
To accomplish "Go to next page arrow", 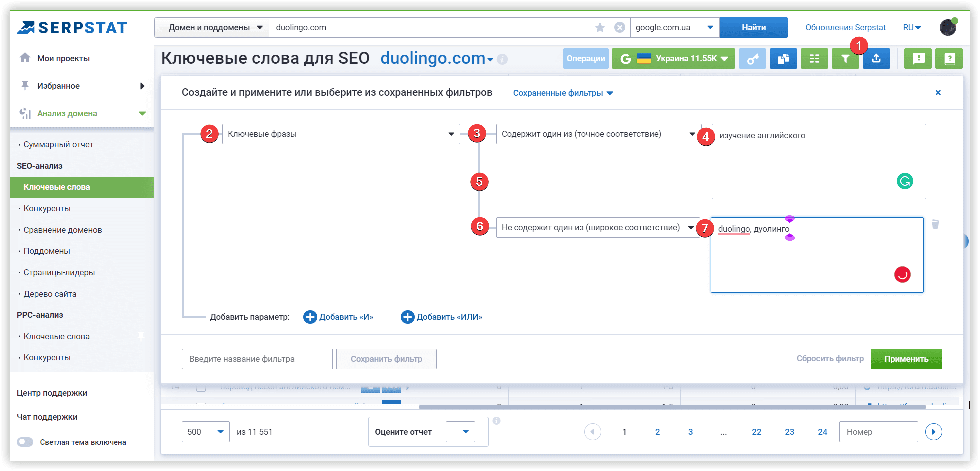I will pyautogui.click(x=934, y=432).
